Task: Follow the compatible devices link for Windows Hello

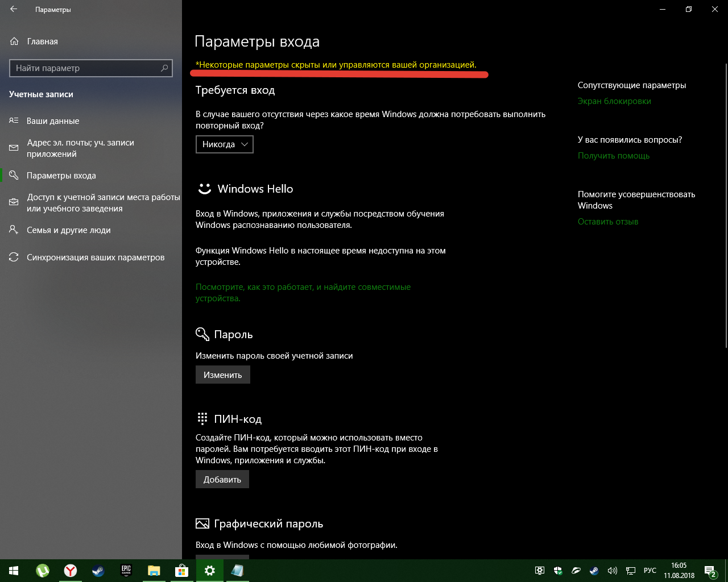Action: (303, 293)
